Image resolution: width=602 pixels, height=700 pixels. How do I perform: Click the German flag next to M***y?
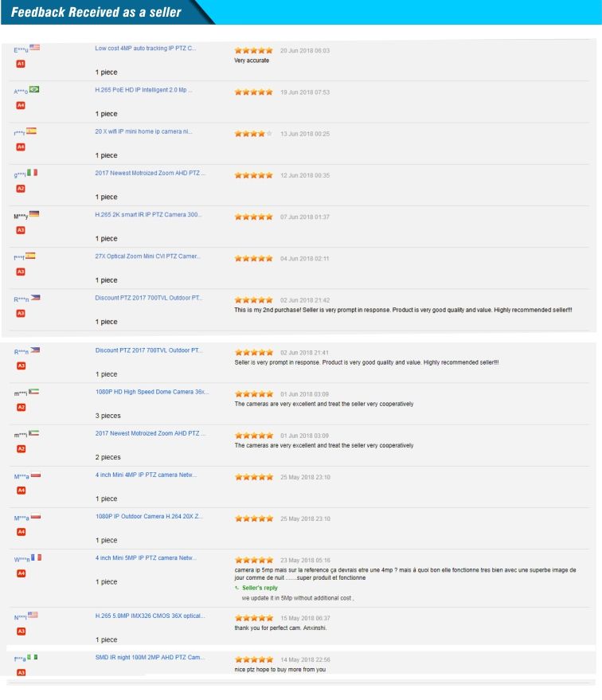click(34, 214)
